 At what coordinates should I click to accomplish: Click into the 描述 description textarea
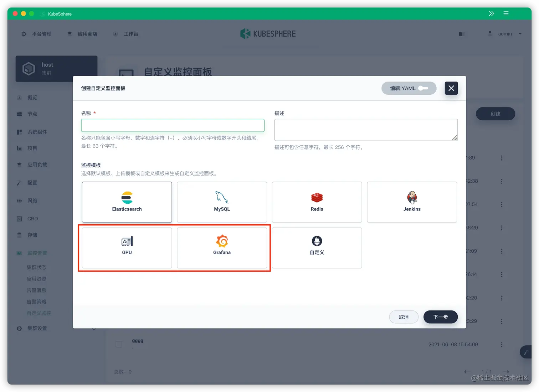click(366, 130)
